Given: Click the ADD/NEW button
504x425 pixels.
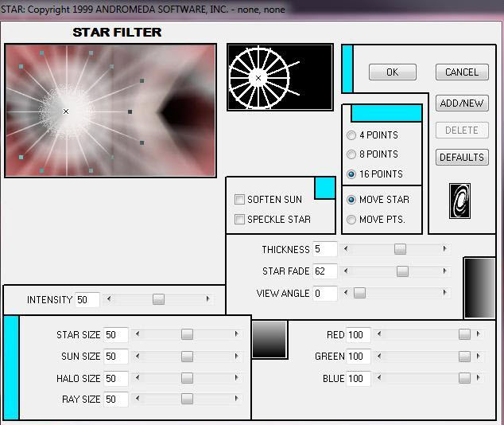Looking at the screenshot, I should point(462,103).
